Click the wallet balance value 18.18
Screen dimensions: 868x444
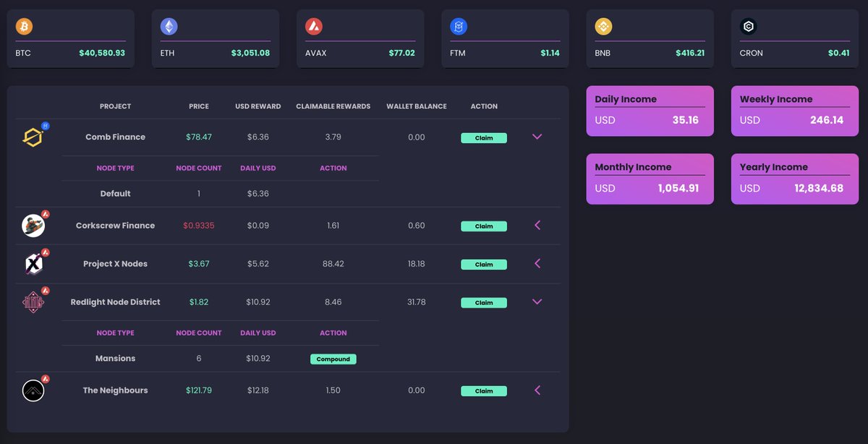click(x=417, y=264)
